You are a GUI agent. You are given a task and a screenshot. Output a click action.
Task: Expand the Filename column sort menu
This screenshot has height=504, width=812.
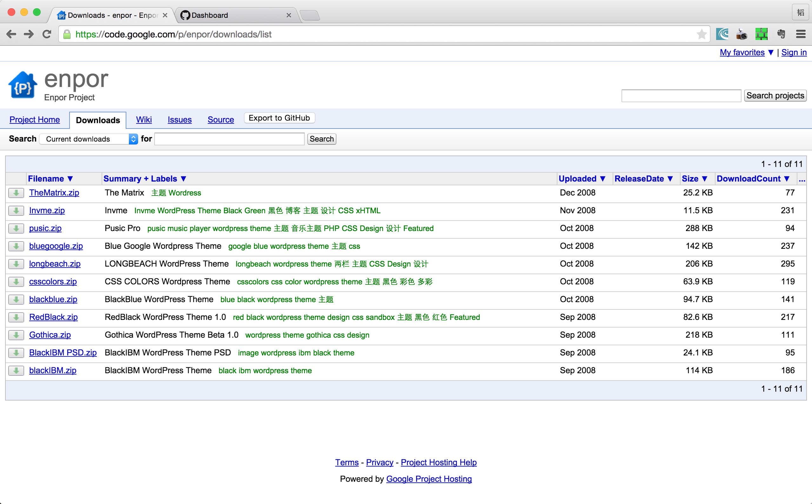pyautogui.click(x=50, y=179)
